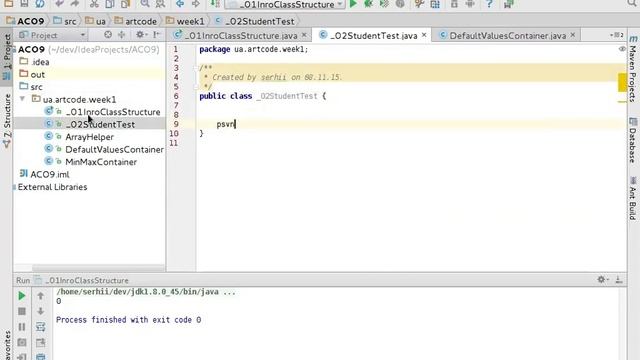The width and height of the screenshot is (640, 360).
Task: Copy using the toolbar copy icon
Action: pos(110,4)
